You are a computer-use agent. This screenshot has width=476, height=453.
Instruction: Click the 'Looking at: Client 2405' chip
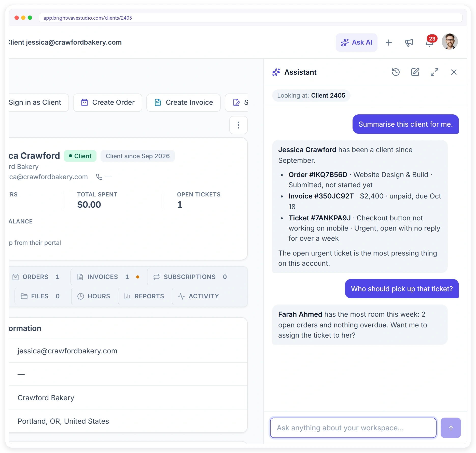pos(311,96)
